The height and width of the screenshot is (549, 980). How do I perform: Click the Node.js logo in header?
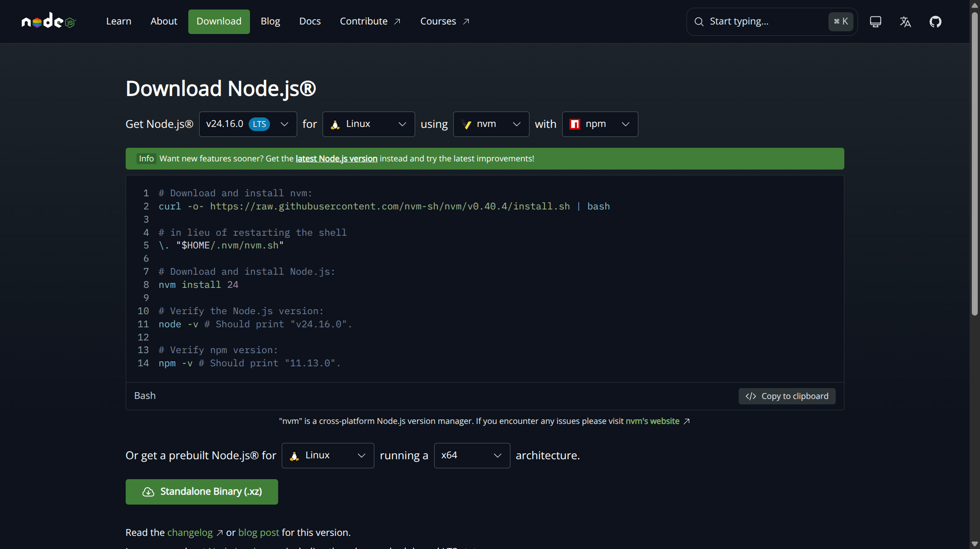pos(49,21)
